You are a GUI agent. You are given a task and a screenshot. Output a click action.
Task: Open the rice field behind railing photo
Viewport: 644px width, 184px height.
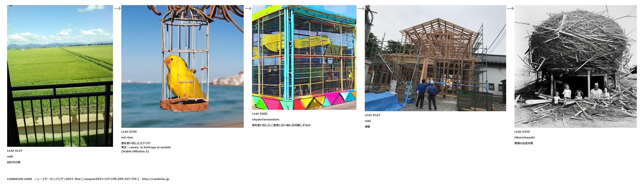[x=60, y=76]
